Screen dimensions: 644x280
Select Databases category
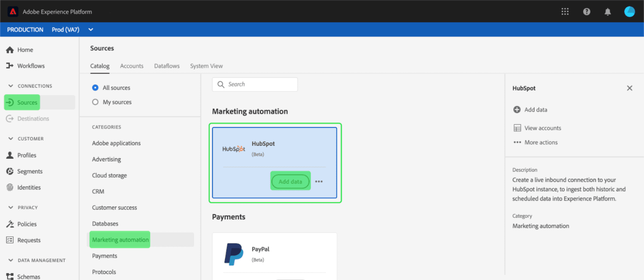[105, 224]
